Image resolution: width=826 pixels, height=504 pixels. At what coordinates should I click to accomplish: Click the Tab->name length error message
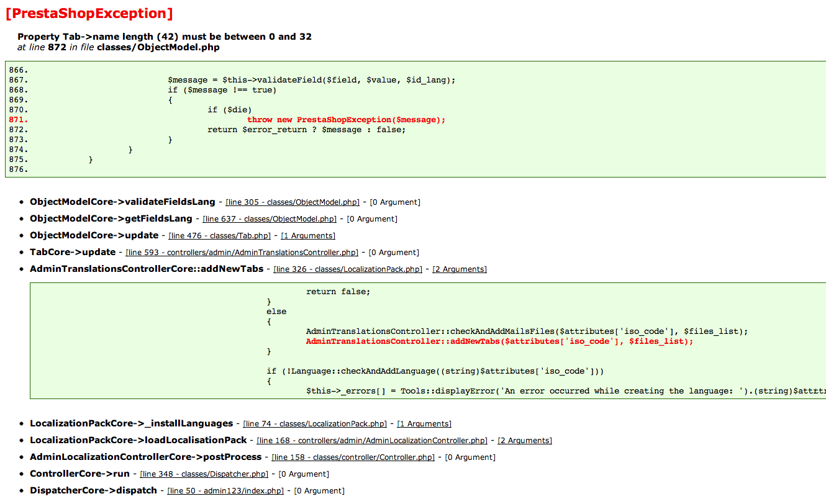(x=165, y=37)
